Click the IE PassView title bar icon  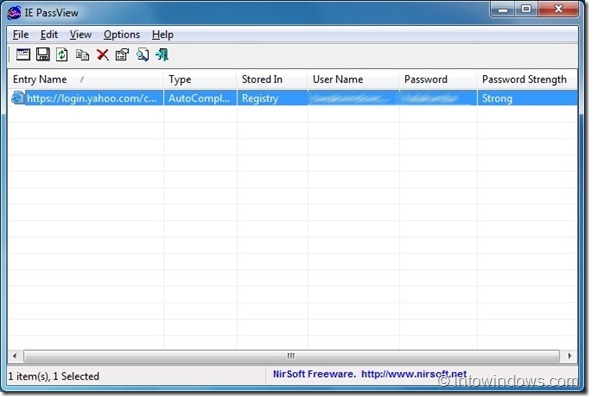click(14, 13)
